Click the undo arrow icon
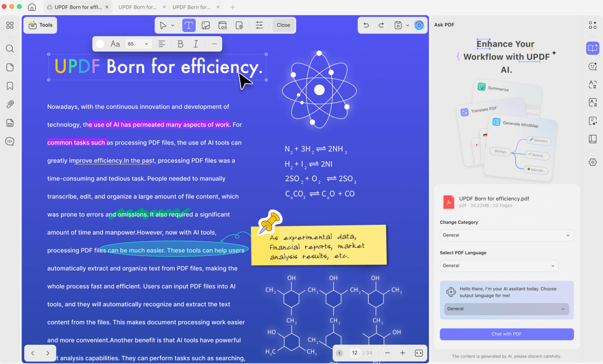Screen dimensions: 603x364 pos(366,25)
